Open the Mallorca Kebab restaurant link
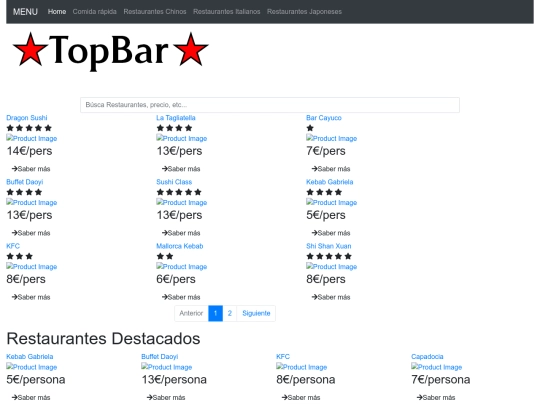 coord(179,246)
